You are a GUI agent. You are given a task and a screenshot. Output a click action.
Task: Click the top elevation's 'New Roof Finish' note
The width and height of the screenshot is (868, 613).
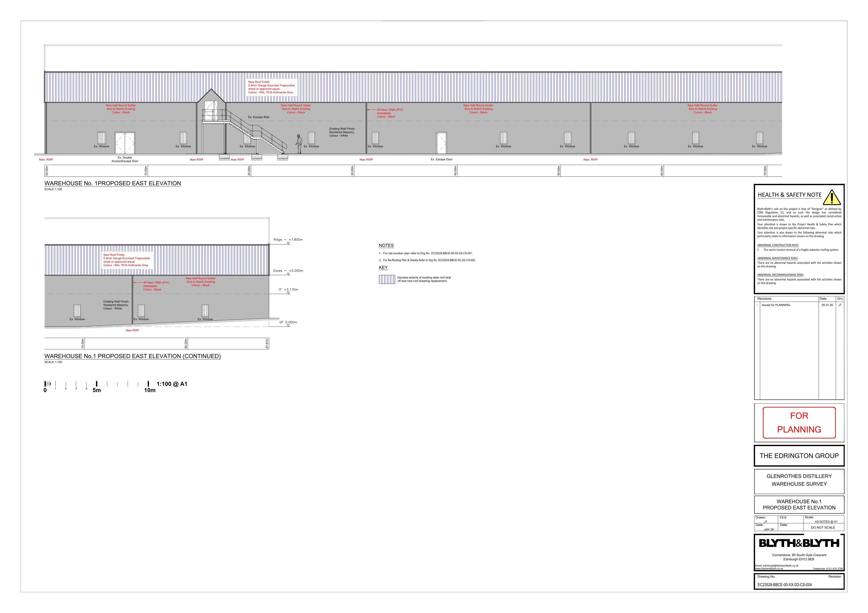[x=271, y=87]
